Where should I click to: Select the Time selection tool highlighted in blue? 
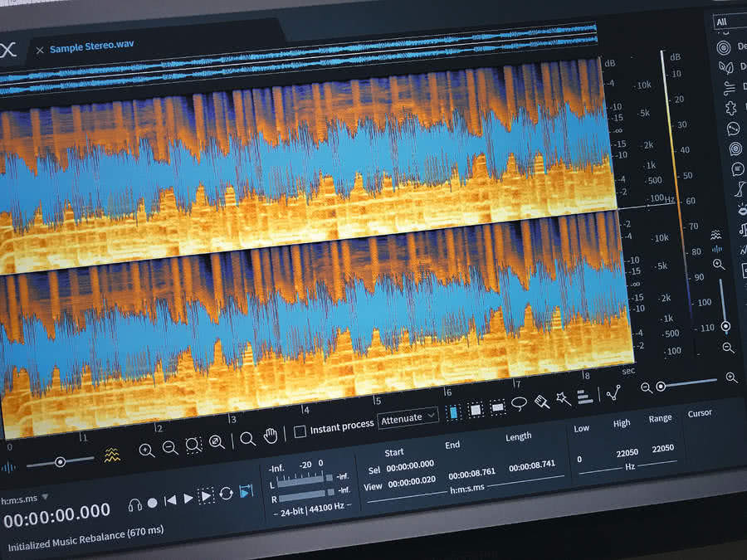click(x=452, y=412)
